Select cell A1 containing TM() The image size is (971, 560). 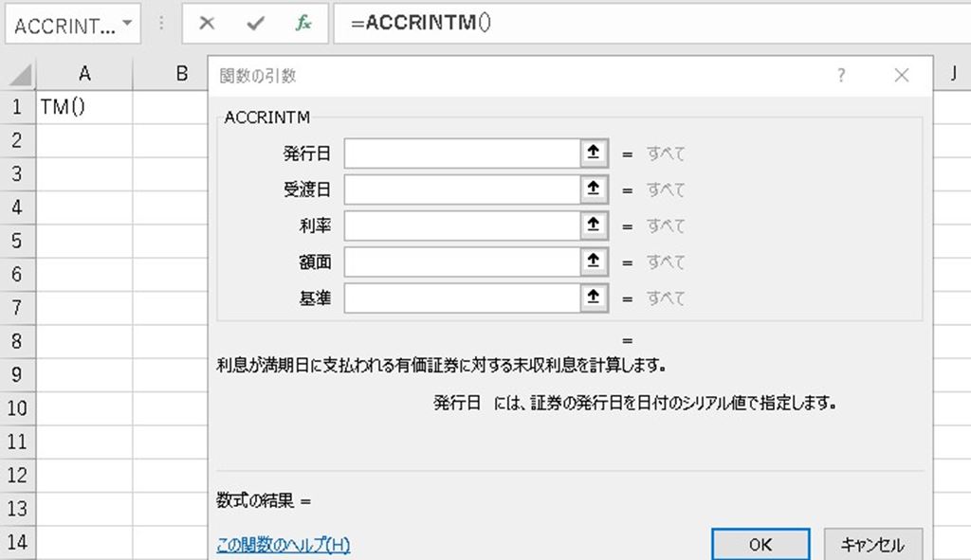click(84, 107)
